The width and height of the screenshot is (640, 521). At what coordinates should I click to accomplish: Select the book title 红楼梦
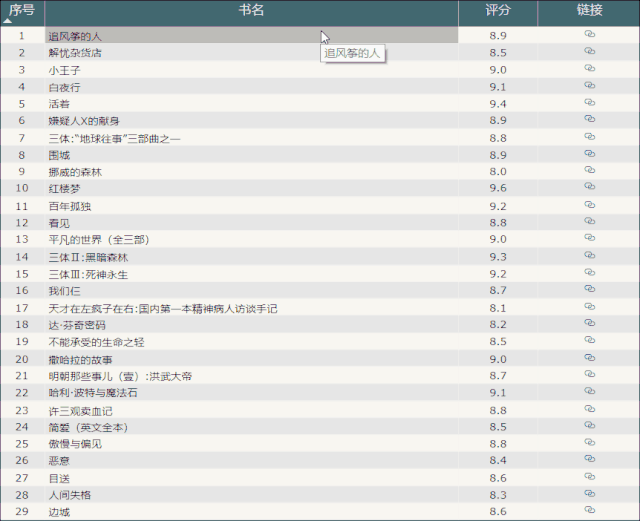(x=64, y=189)
